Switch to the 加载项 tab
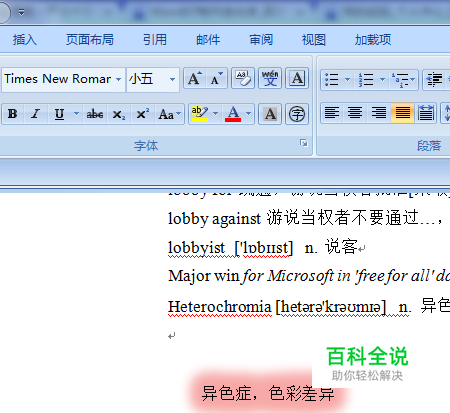The height and width of the screenshot is (413, 450). pos(373,40)
